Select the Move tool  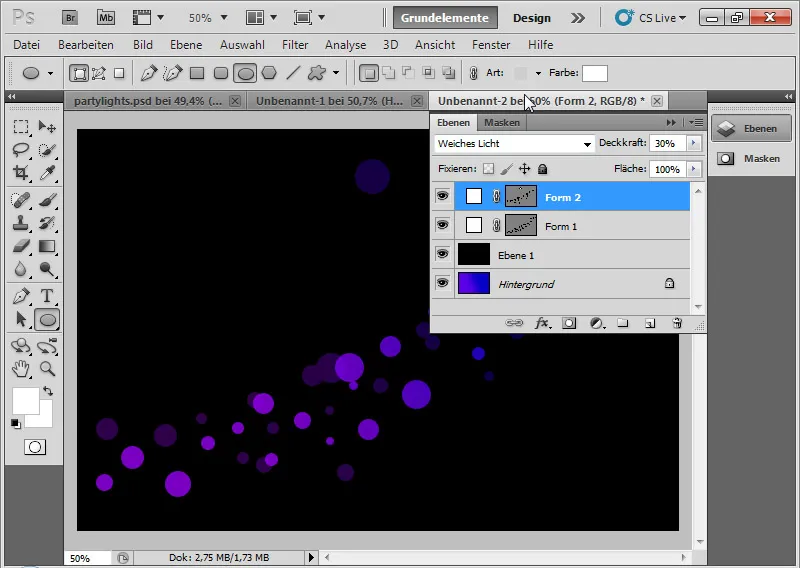click(x=47, y=127)
